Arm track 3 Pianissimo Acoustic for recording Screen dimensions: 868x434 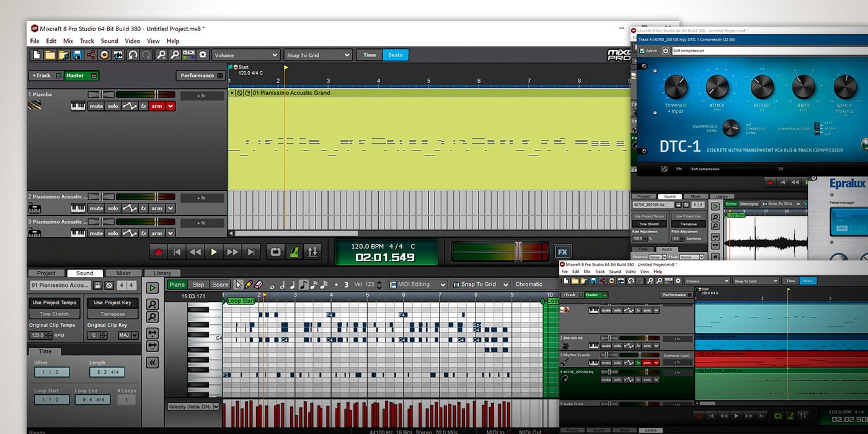(157, 233)
